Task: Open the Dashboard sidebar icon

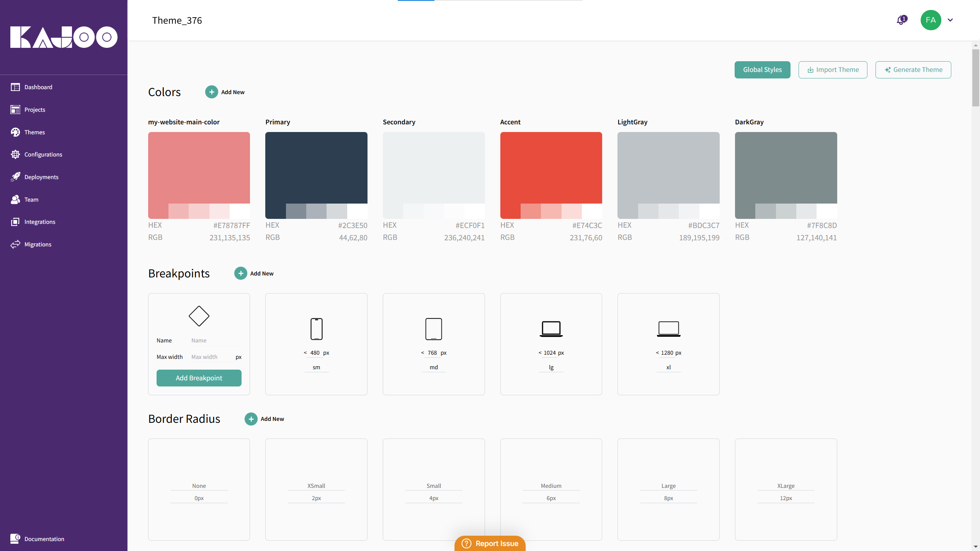Action: click(x=15, y=87)
